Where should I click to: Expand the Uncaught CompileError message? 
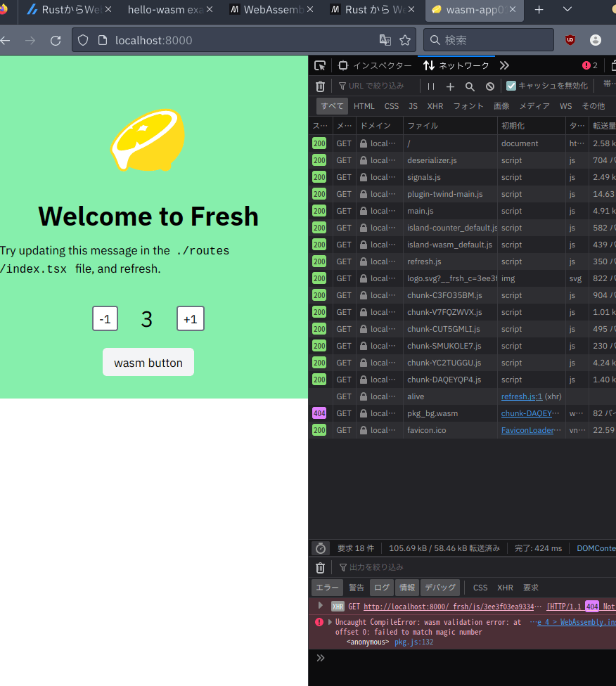[x=330, y=621]
